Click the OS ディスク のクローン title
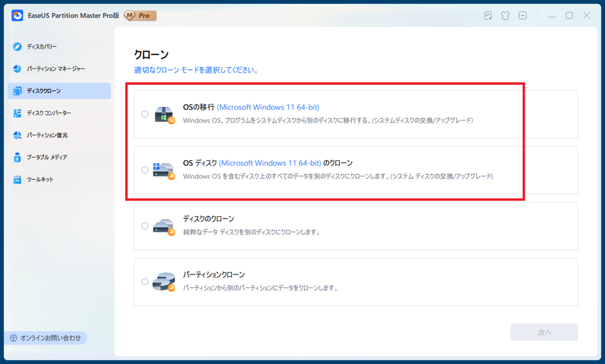The width and height of the screenshot is (605, 364). point(268,163)
